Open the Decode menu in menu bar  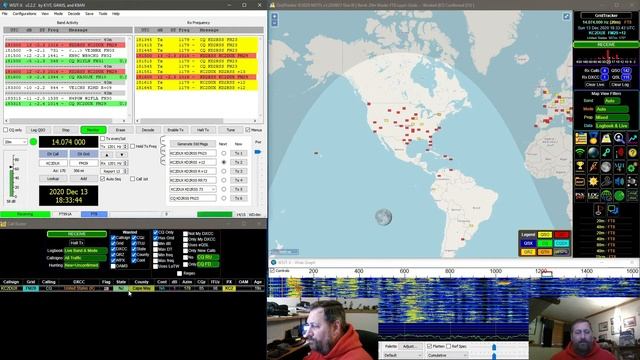coord(74,13)
